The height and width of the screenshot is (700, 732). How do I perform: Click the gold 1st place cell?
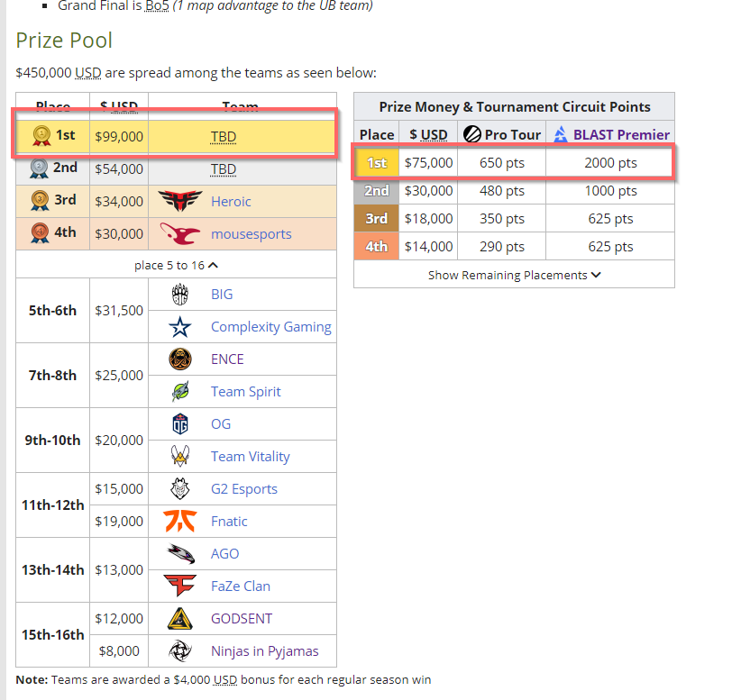[x=376, y=163]
